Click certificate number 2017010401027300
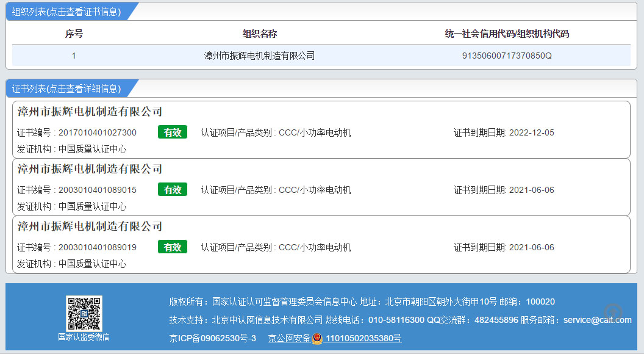Image resolution: width=644 pixels, height=354 pixels. click(x=98, y=132)
